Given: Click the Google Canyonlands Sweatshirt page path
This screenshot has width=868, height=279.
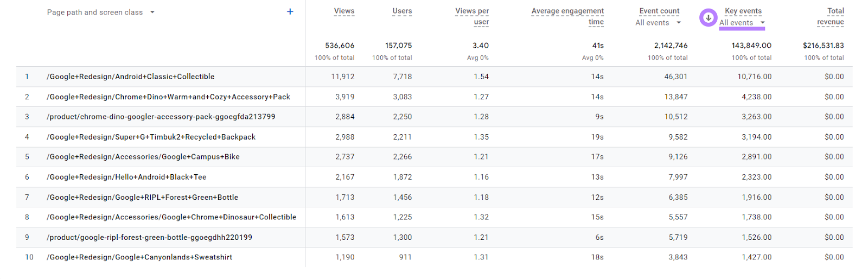Looking at the screenshot, I should click(x=139, y=257).
